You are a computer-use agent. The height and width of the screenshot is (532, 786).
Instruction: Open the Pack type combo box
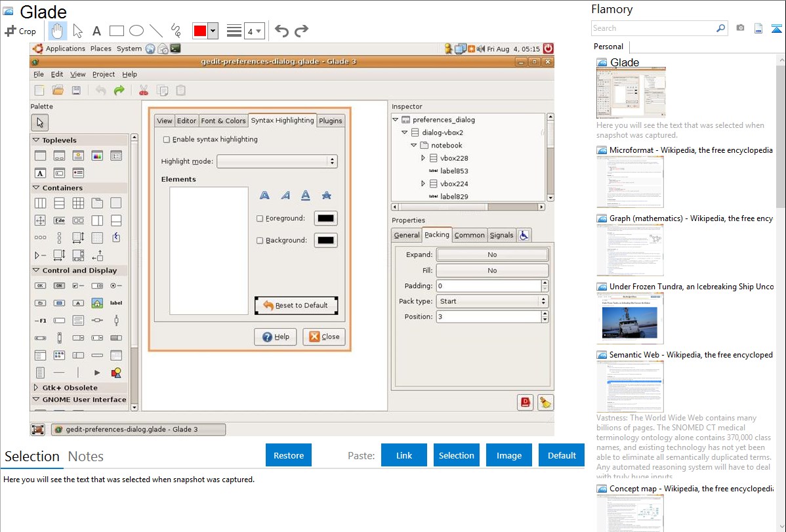(492, 301)
